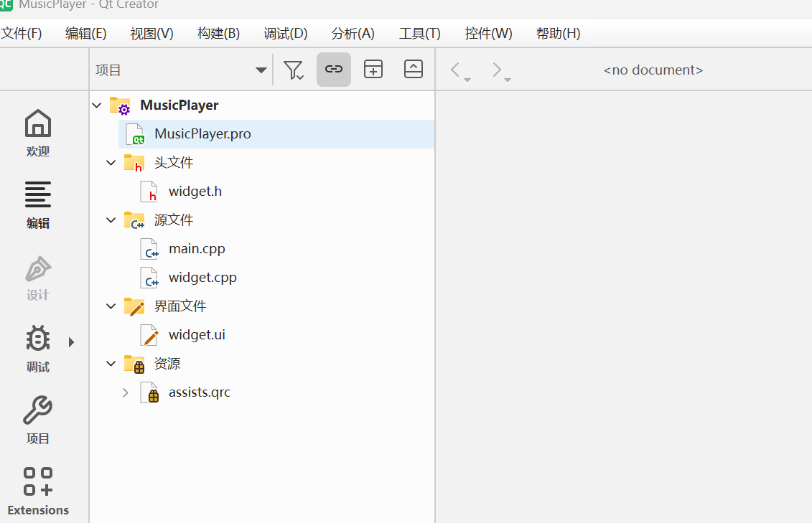
Task: Collapse the 头文件 headers folder
Action: click(111, 163)
